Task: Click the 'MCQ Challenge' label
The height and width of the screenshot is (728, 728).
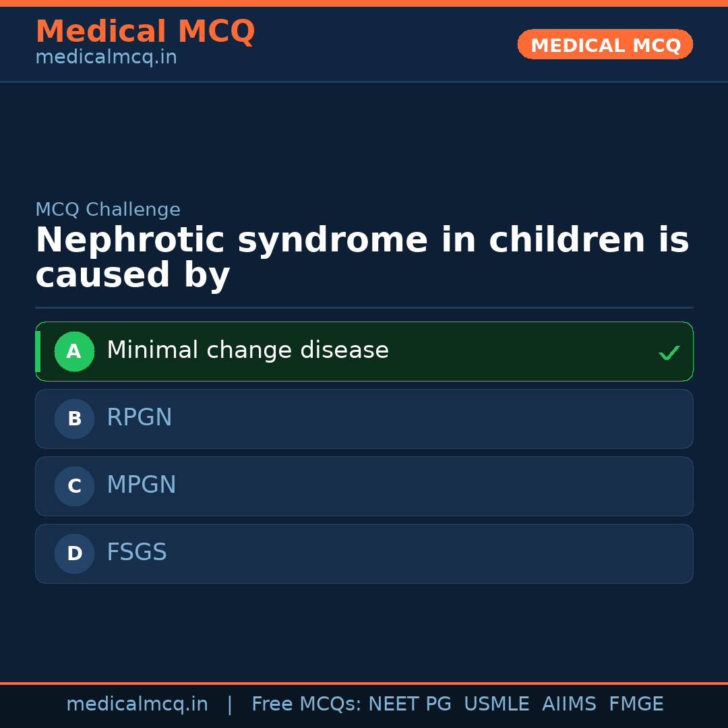Action: [108, 210]
